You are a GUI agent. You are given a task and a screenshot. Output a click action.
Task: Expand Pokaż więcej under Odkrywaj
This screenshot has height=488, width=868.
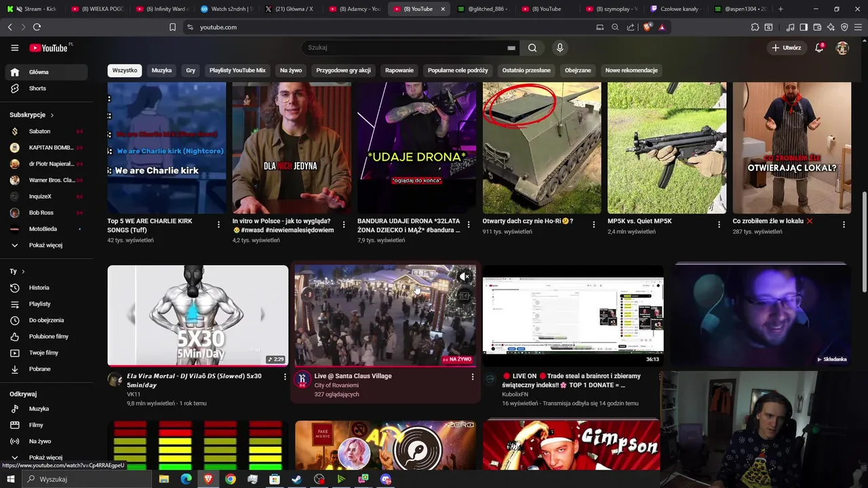(46, 457)
